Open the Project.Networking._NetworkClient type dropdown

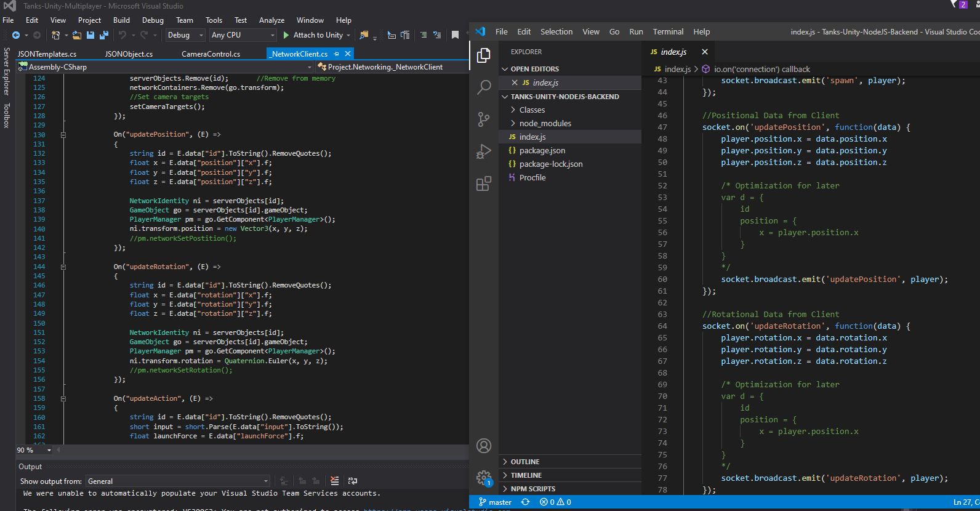[x=392, y=66]
